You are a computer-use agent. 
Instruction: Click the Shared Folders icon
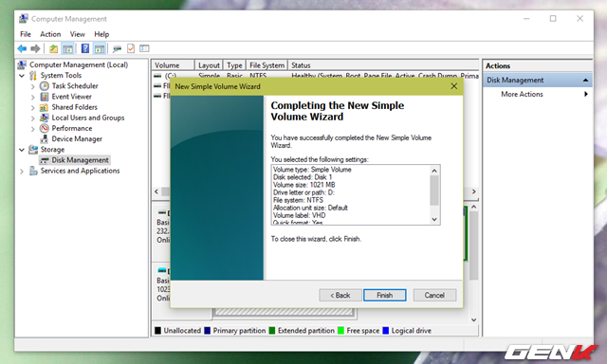coord(45,107)
